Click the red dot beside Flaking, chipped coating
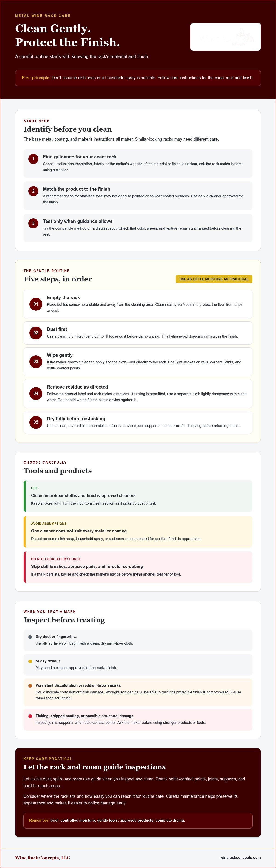The height and width of the screenshot is (868, 276). click(30, 716)
